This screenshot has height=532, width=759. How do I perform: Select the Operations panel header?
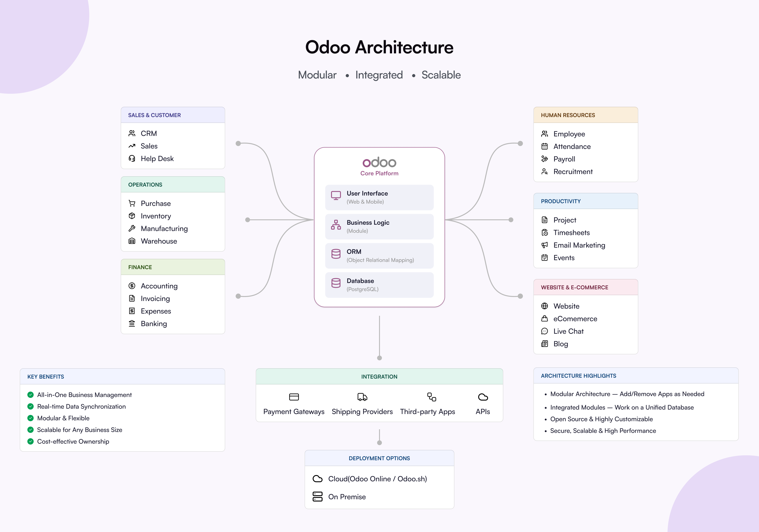coord(173,185)
